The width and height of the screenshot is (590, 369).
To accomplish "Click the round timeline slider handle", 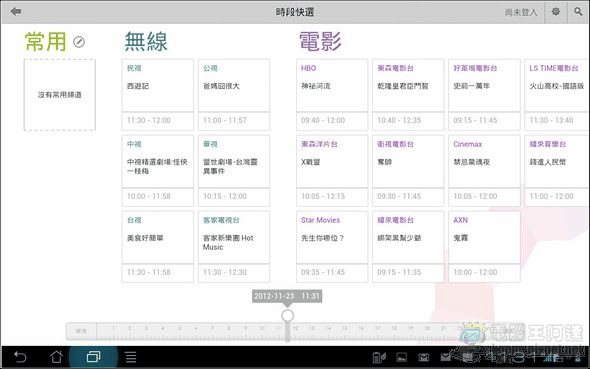I will coord(287,316).
